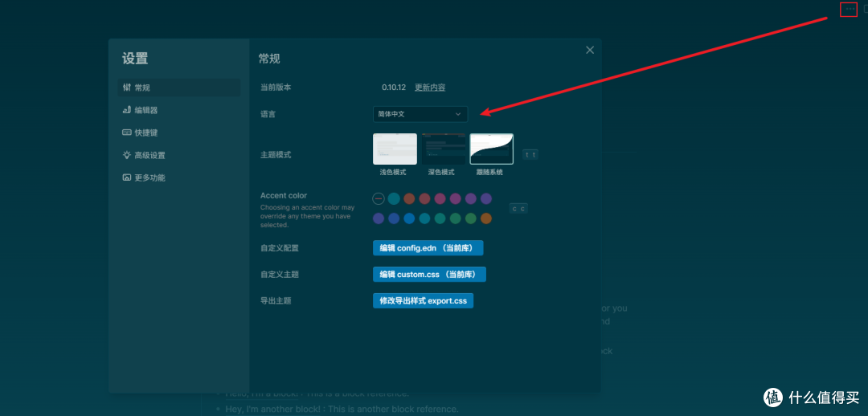Click 修改导出样式 export.css button
This screenshot has width=868, height=416.
[x=423, y=301]
